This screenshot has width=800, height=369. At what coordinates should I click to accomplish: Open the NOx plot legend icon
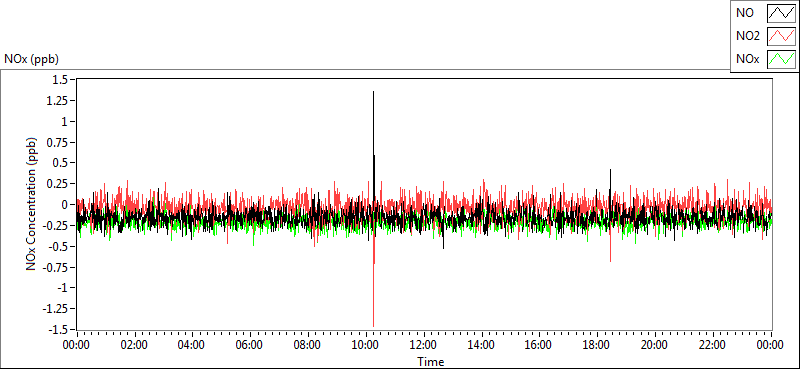coord(781,59)
